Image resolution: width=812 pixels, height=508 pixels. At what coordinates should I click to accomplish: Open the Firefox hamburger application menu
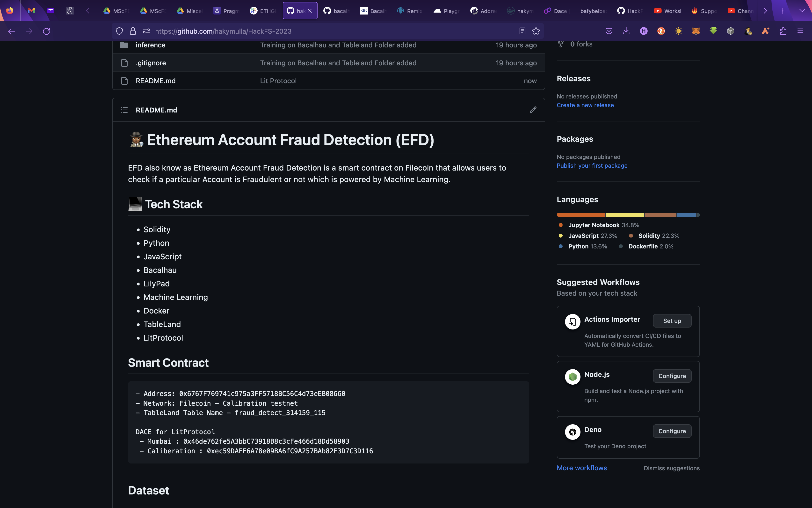click(x=800, y=31)
